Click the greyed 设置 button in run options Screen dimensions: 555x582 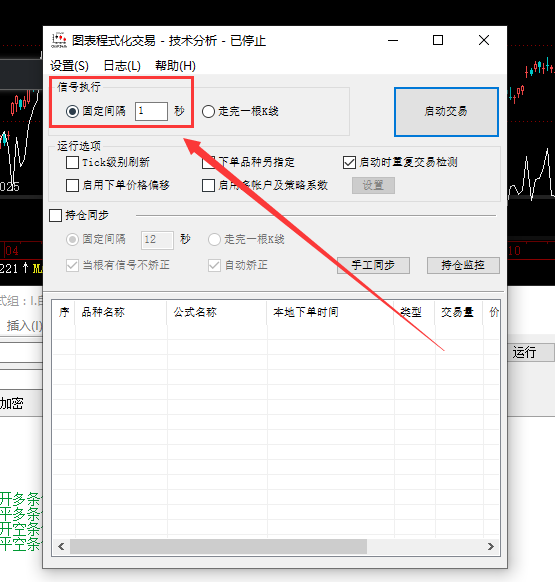[373, 185]
